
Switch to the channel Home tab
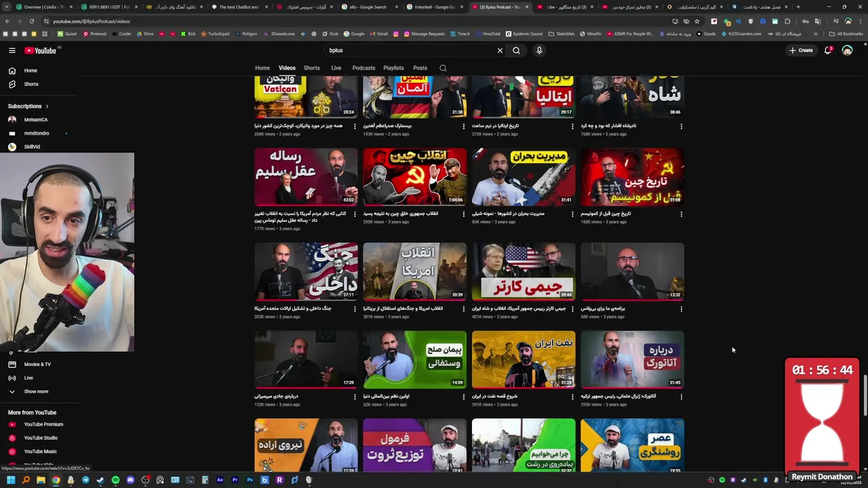pos(262,68)
